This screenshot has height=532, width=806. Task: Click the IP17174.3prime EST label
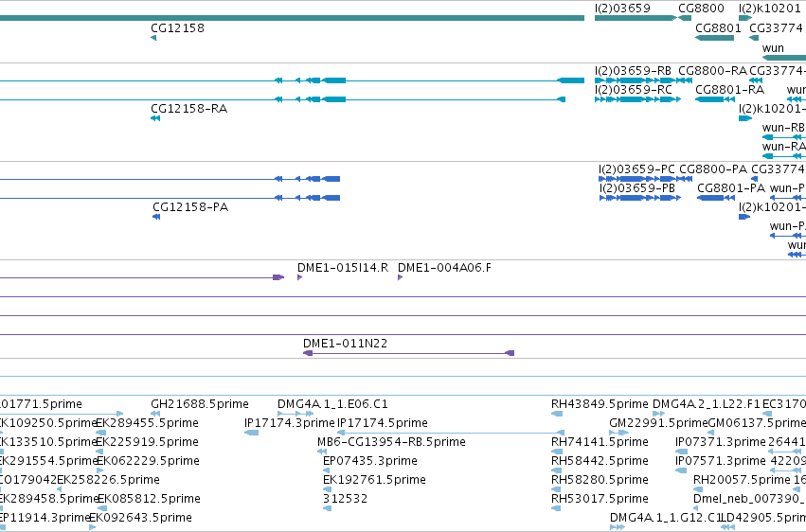click(290, 423)
